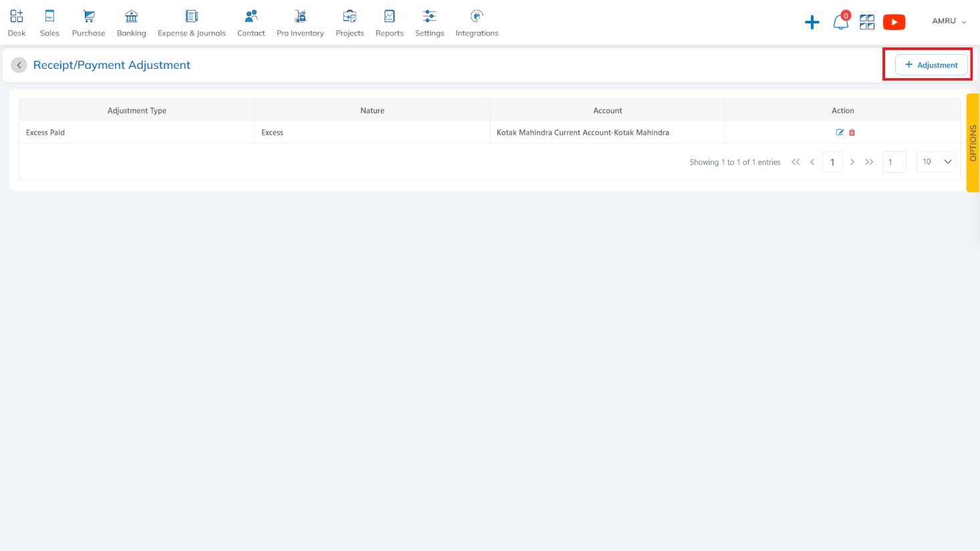Click the blue plus quick-create icon
Image resolution: width=980 pixels, height=551 pixels.
(812, 23)
